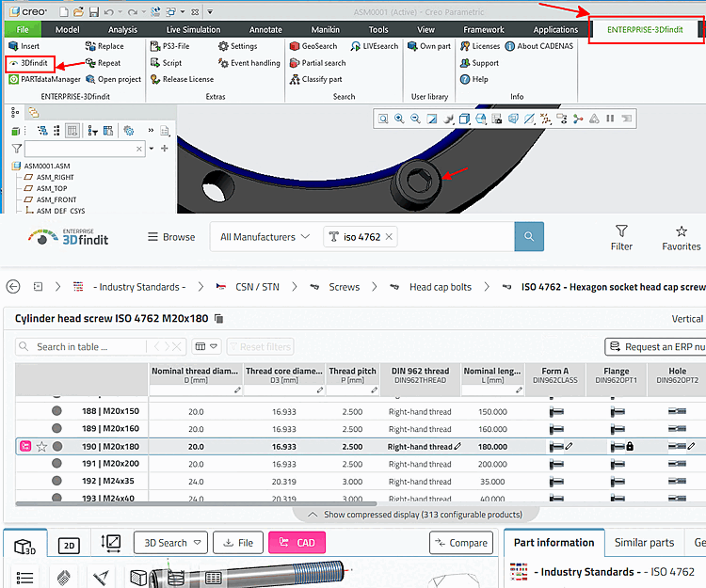Switch to the Annotate ribbon tab
The image size is (706, 588).
coord(265,30)
